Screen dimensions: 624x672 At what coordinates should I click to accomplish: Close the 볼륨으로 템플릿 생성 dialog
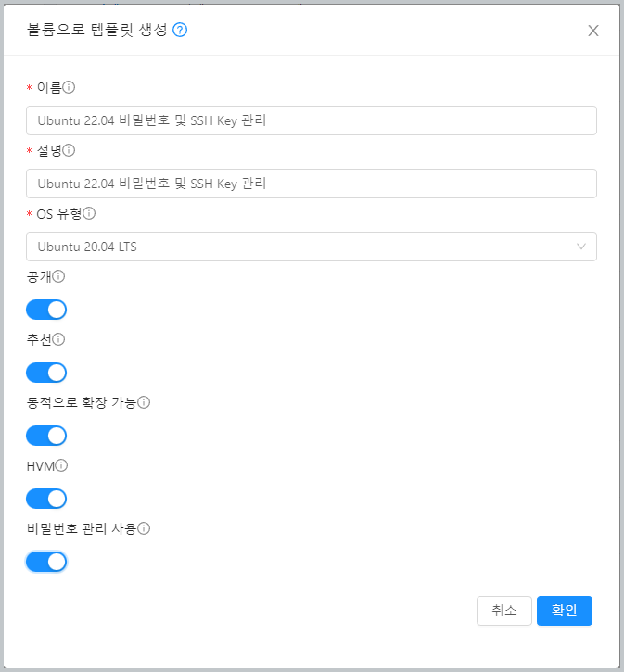click(593, 31)
